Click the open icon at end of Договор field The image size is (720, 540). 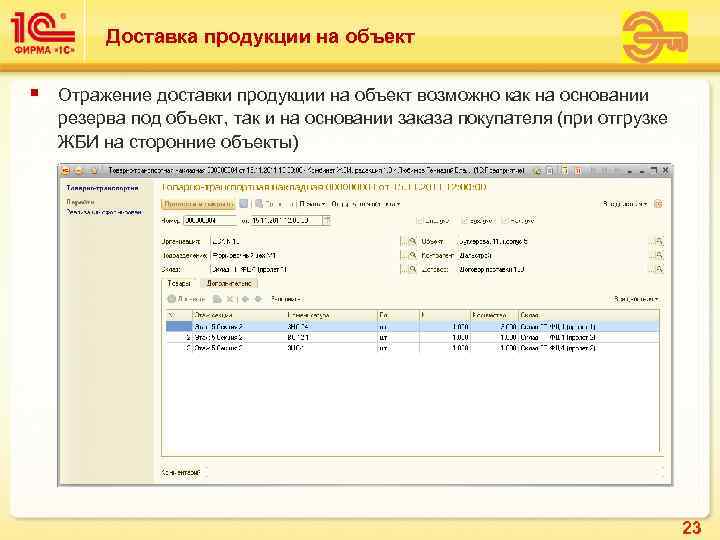[x=658, y=269]
